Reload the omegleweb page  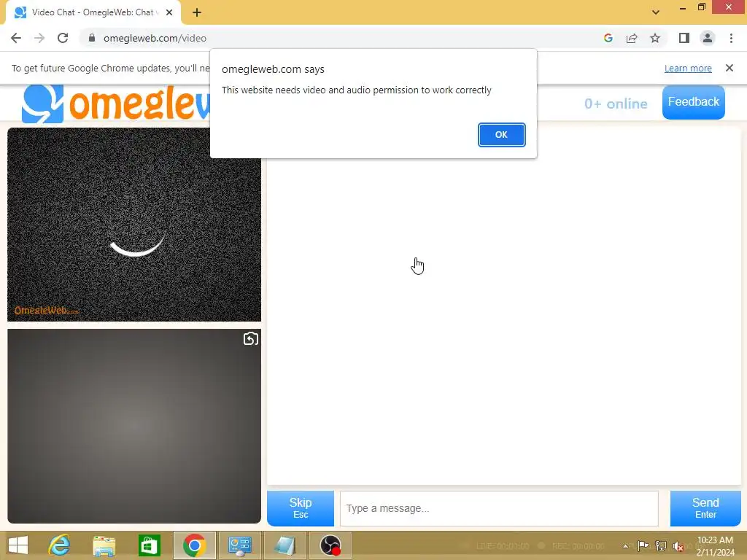63,38
